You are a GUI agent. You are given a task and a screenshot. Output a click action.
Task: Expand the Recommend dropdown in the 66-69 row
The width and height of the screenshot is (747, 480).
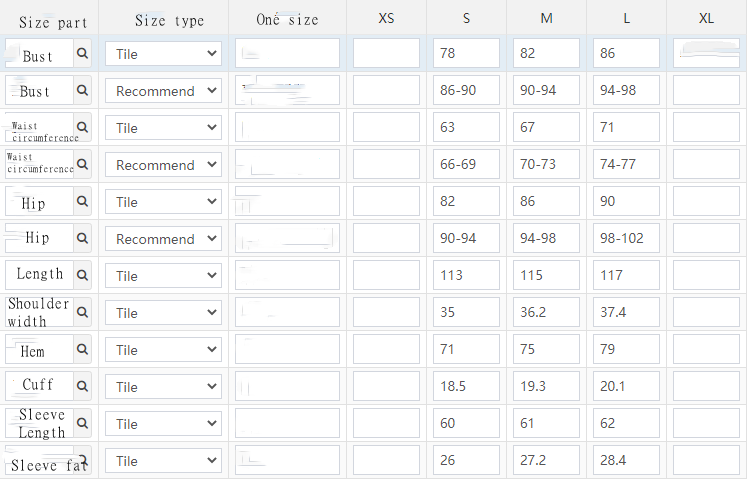[x=163, y=165]
